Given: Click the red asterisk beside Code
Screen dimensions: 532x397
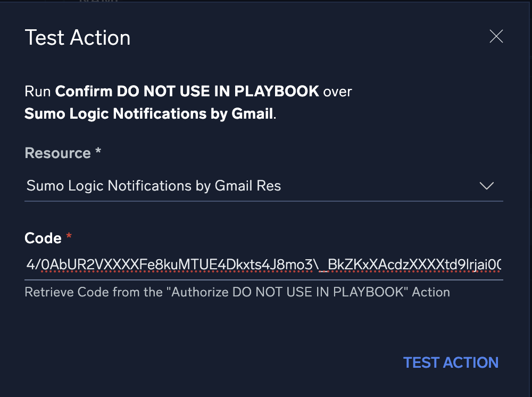Looking at the screenshot, I should [x=68, y=237].
